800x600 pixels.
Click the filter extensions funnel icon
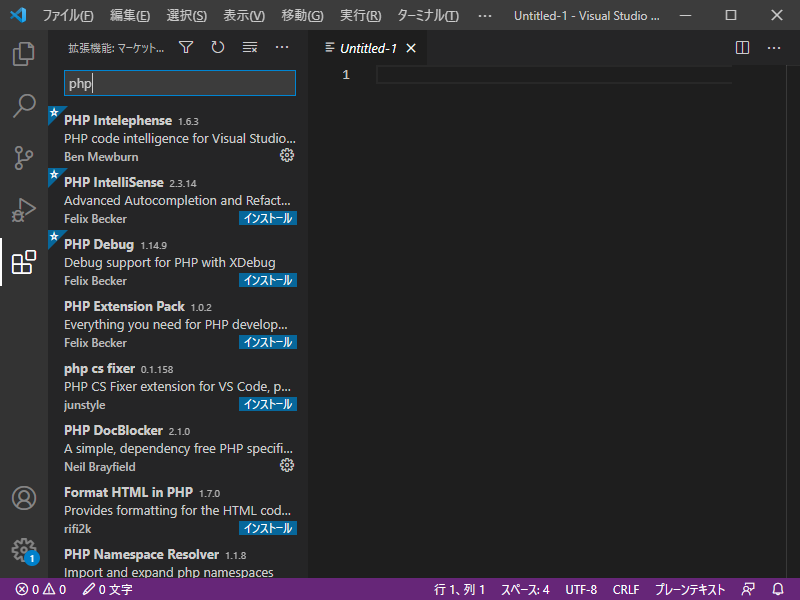coord(186,47)
